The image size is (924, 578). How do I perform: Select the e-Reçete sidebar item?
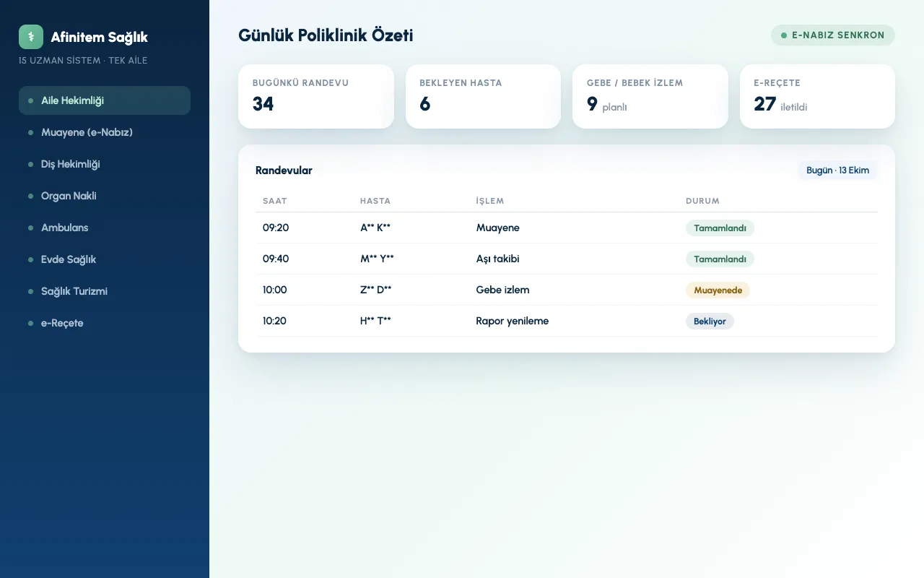pyautogui.click(x=105, y=323)
